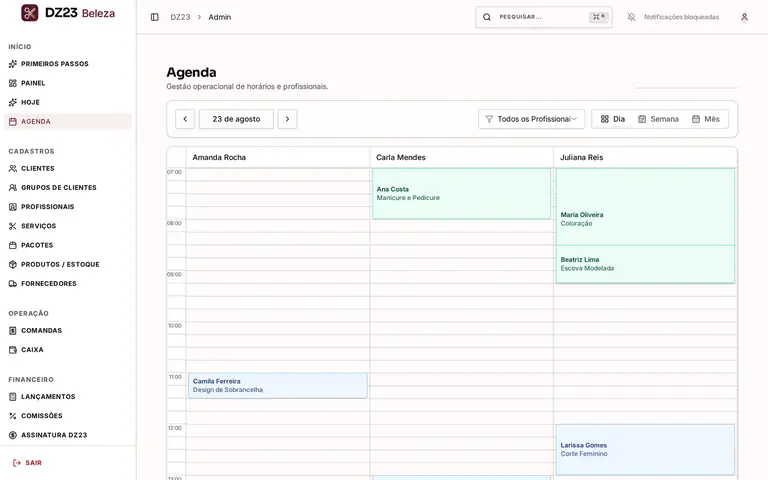The height and width of the screenshot is (480, 768).
Task: Click the Pacotes box icon
Action: click(13, 245)
